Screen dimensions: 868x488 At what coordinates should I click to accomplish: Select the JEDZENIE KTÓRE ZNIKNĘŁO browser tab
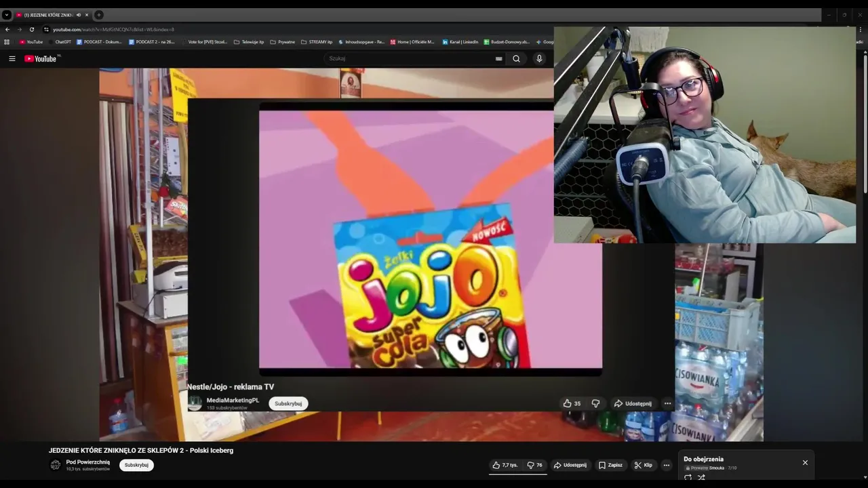[x=47, y=14]
